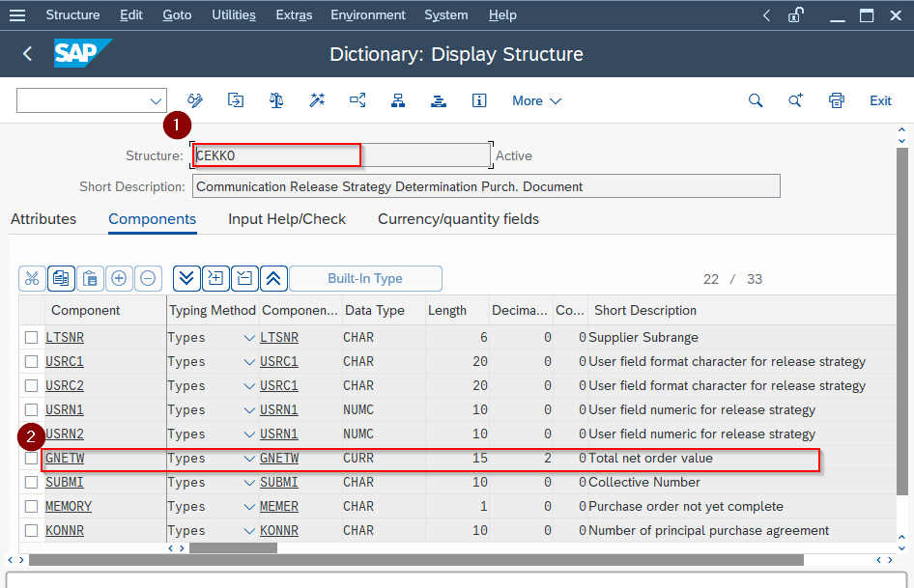This screenshot has width=914, height=588.
Task: Select the SUBMI row checkbox
Action: click(x=32, y=483)
